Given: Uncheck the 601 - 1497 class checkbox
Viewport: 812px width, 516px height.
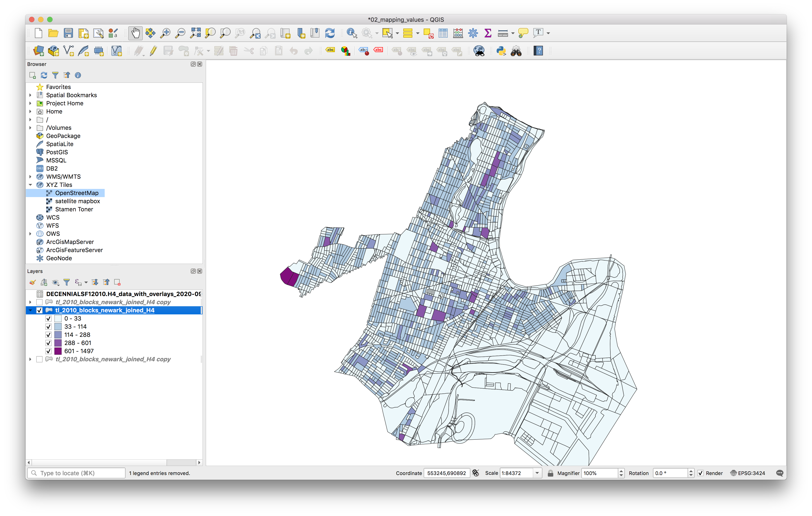Looking at the screenshot, I should [x=48, y=351].
